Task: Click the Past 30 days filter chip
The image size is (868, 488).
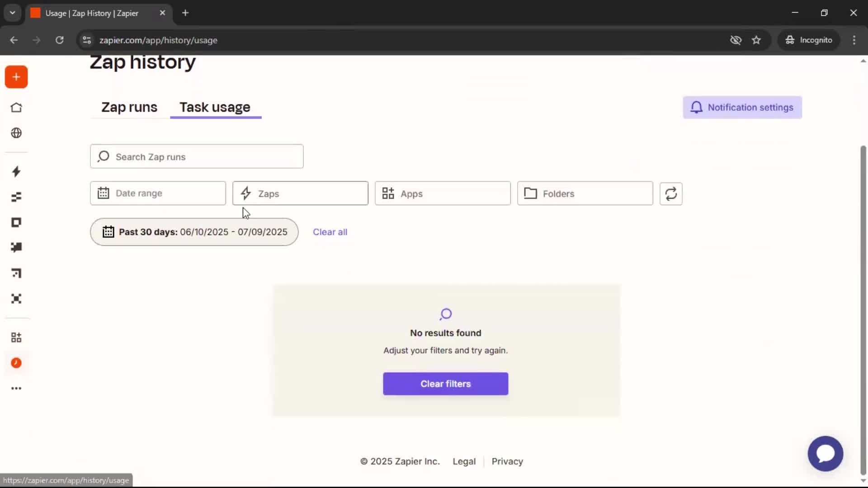Action: click(x=194, y=232)
